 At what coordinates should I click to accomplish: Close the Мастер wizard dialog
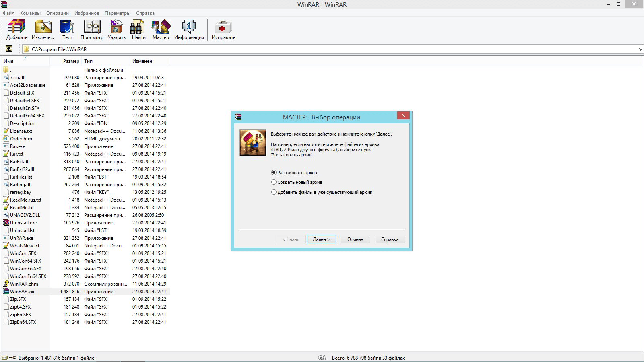(x=403, y=116)
